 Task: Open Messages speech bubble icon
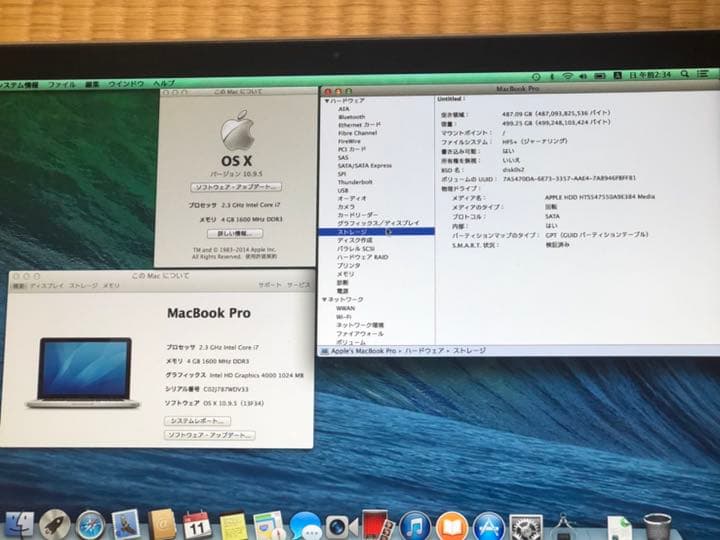305,526
